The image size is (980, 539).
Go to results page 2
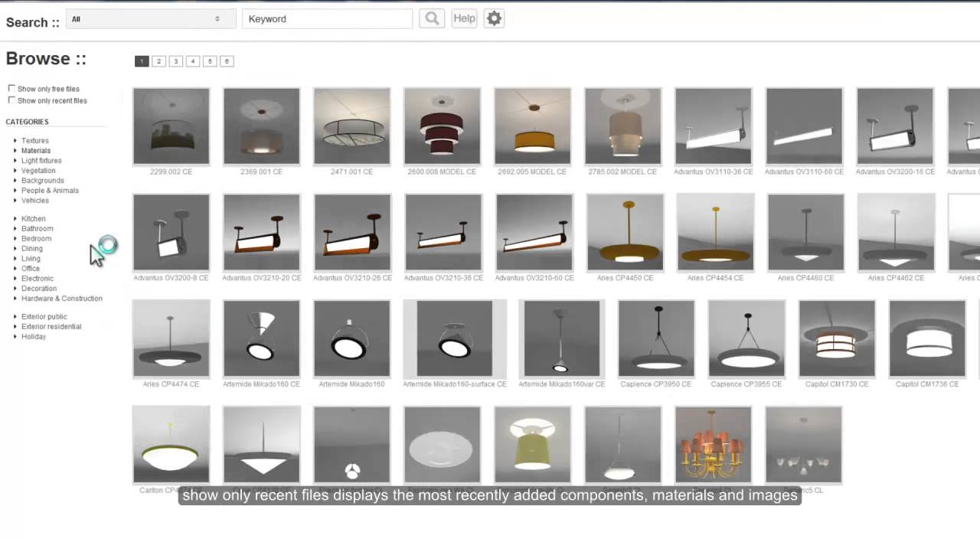158,61
